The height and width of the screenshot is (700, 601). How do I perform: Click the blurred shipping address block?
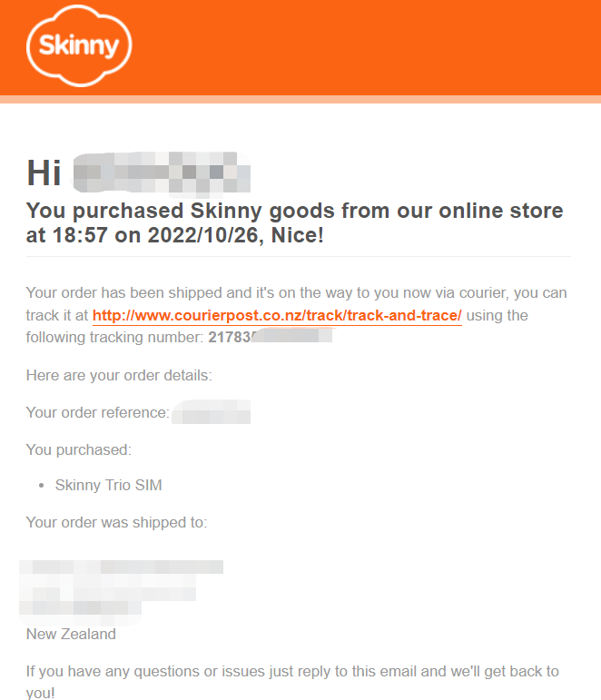pos(121,592)
